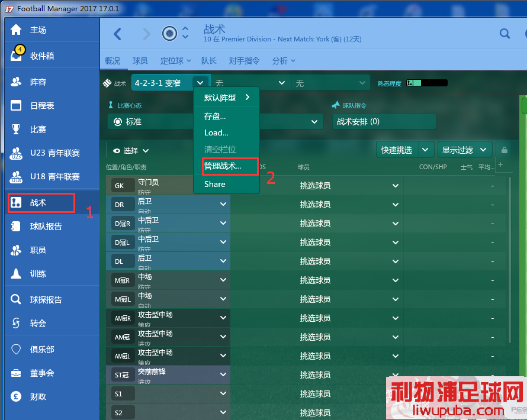This screenshot has width=527, height=420.
Task: Expand the 4-2-3-1 变窄 tactic dropdown arrow
Action: pos(200,83)
